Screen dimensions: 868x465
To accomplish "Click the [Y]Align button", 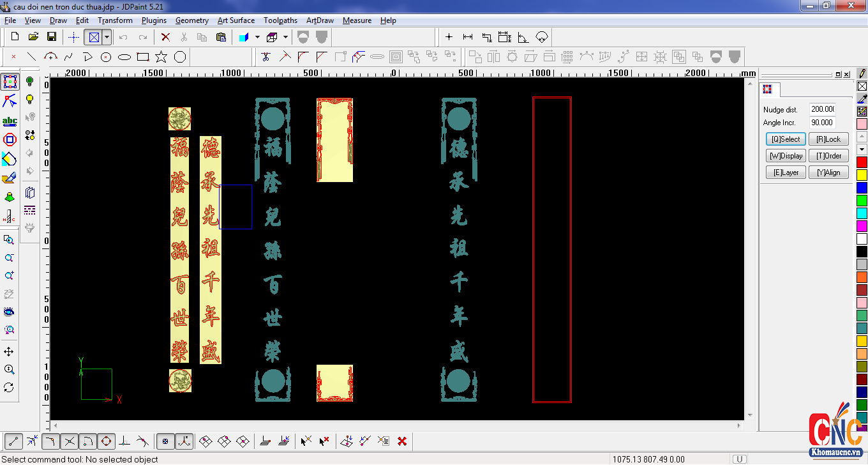I will click(x=828, y=172).
